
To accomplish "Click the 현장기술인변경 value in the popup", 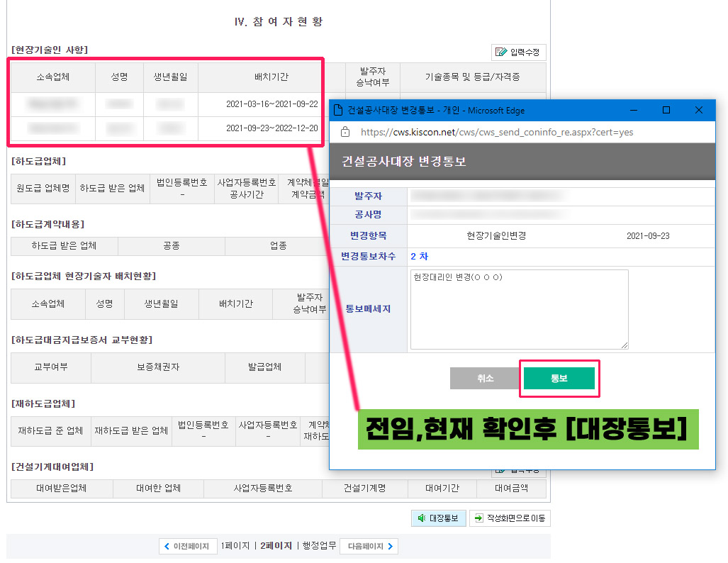I will click(x=496, y=236).
